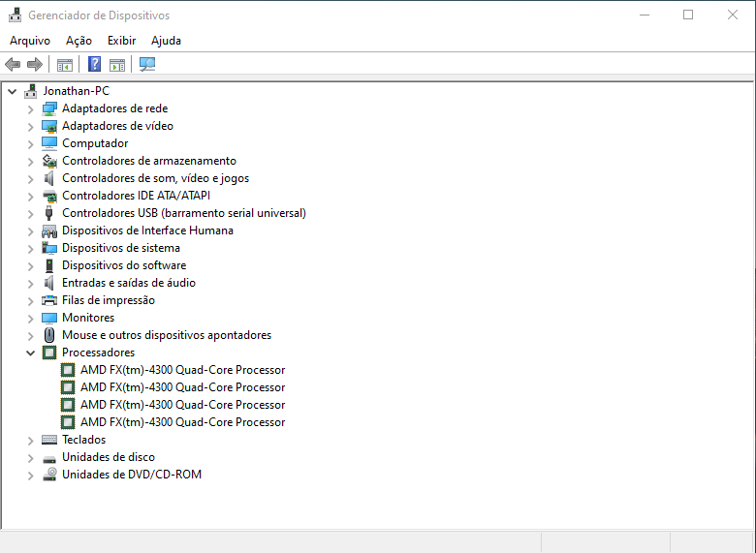Screen dimensions: 756x553
Task: Click the Dispositivos de Interface Humana icon
Action: (x=49, y=230)
